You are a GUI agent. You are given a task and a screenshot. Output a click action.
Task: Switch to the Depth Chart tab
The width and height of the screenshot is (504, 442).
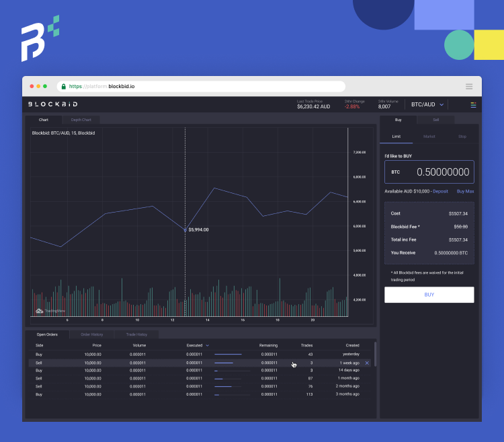[x=81, y=120]
